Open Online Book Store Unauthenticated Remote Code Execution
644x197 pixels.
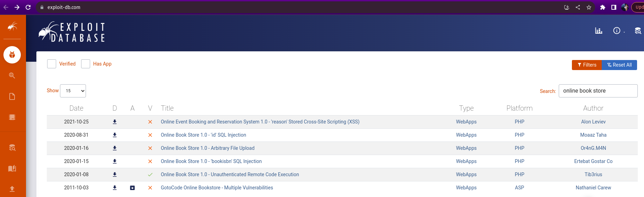click(229, 174)
